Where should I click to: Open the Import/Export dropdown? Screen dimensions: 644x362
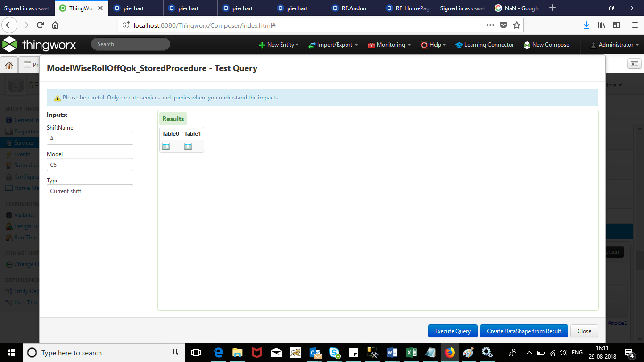[x=333, y=45]
